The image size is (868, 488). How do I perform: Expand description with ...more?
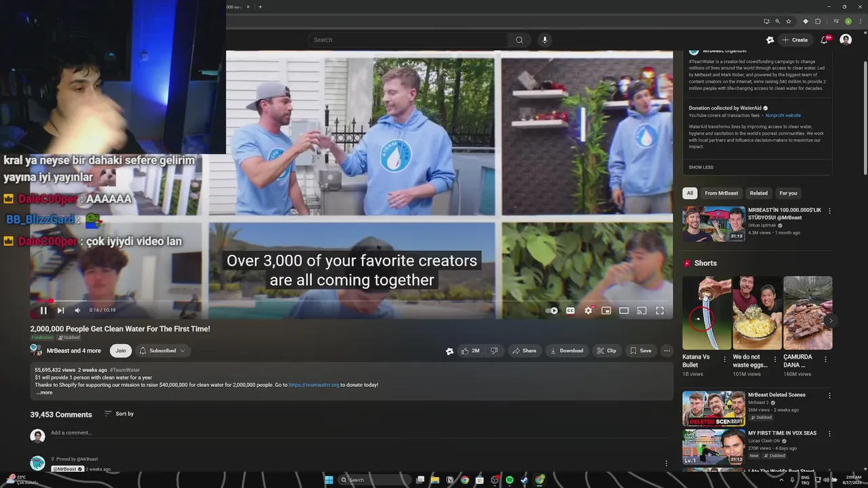44,392
